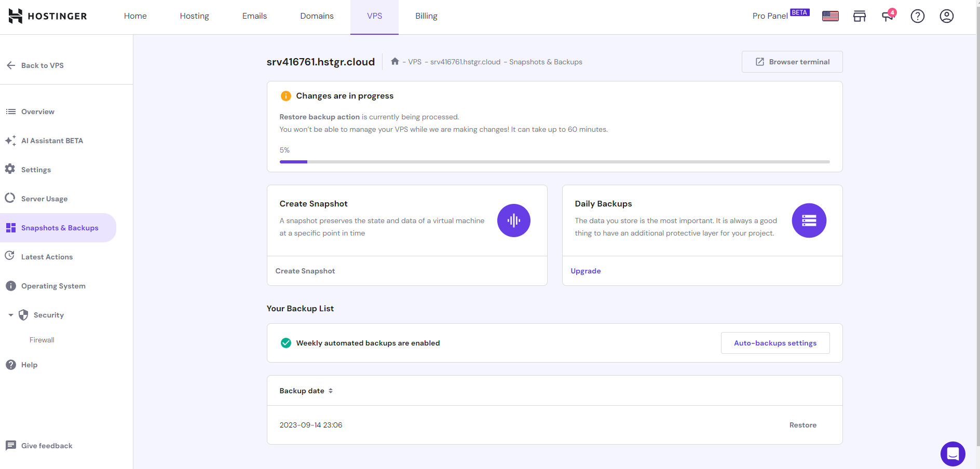Open the help question mark icon in header
The height and width of the screenshot is (469, 980).
point(918,16)
